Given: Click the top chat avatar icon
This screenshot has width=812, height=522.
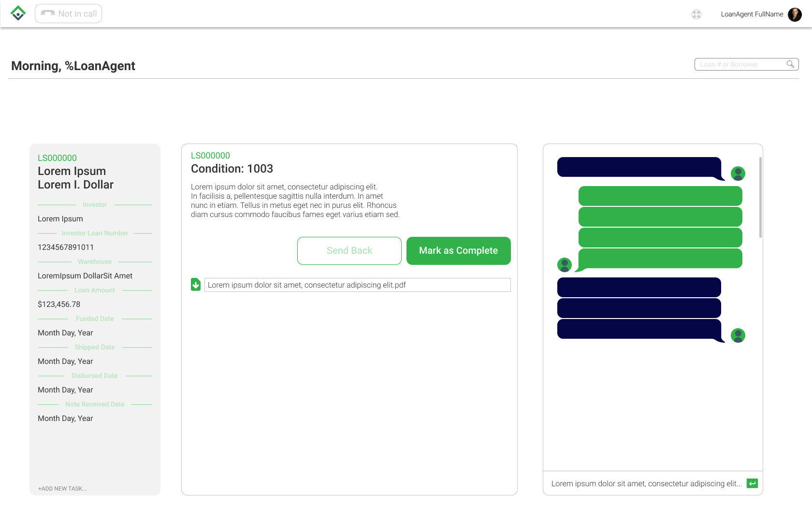Looking at the screenshot, I should tap(738, 174).
